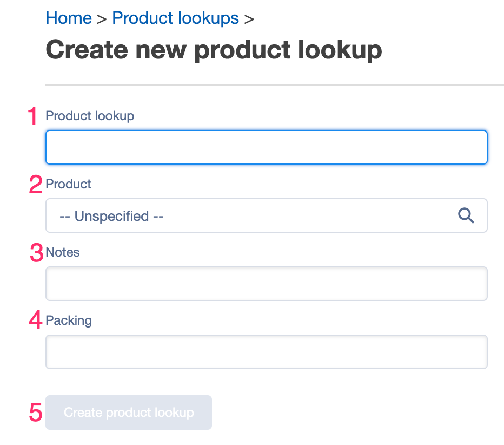This screenshot has height=445, width=504.
Task: Click the red number 5 annotation
Action: coord(35,413)
